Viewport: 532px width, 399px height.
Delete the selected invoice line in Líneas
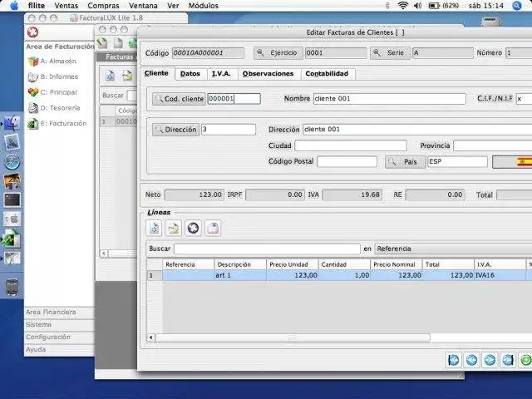(x=193, y=228)
